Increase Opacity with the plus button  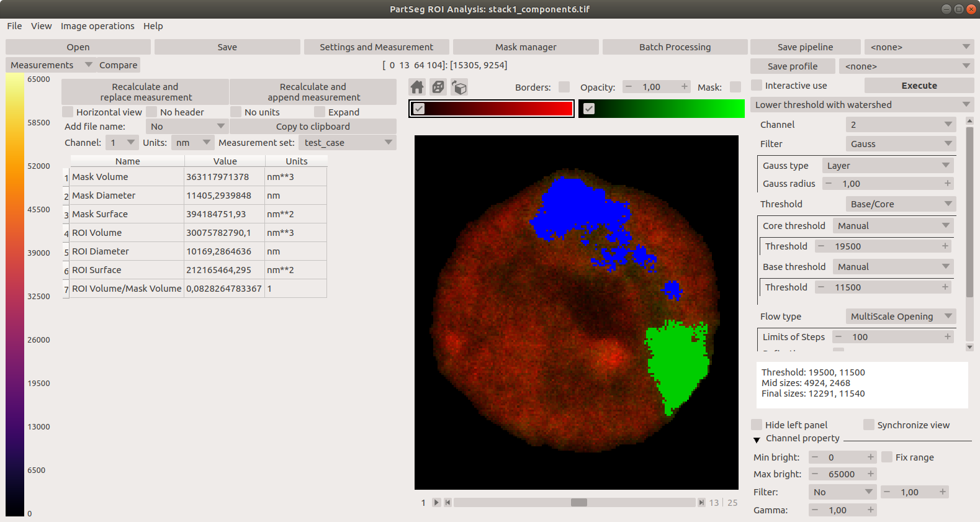point(685,87)
